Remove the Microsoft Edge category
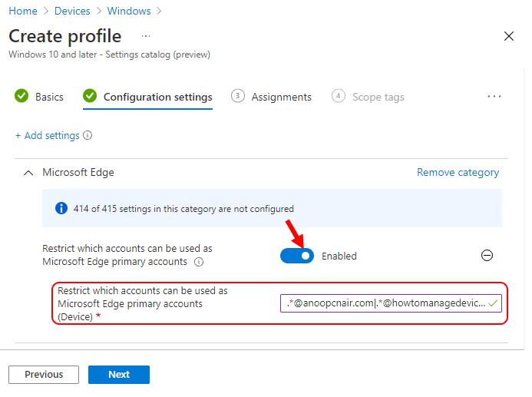Viewport: 532px width, 397px height. pos(458,172)
